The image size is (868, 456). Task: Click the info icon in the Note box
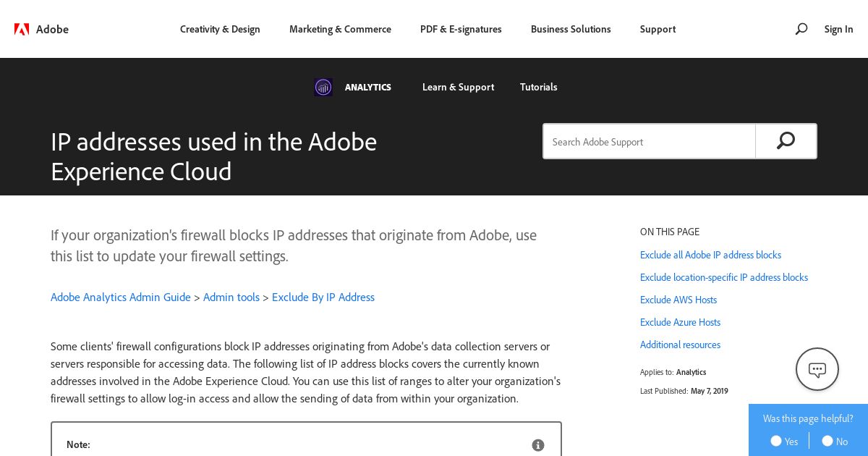click(x=538, y=445)
